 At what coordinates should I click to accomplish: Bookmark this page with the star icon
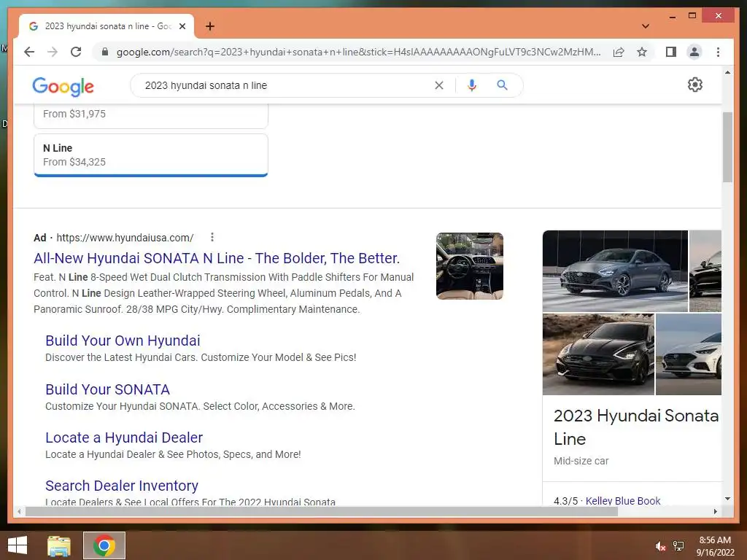coord(642,52)
